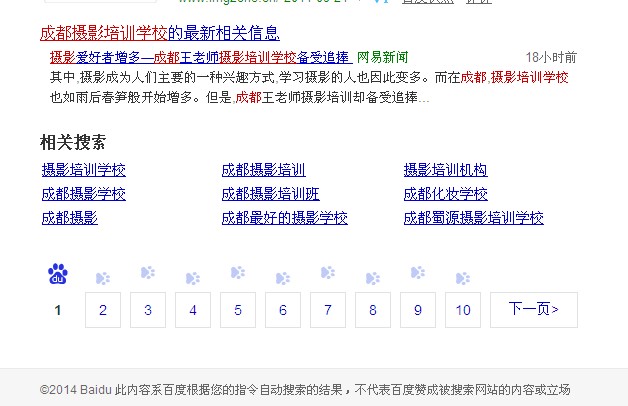This screenshot has width=628, height=406.
Task: Click the 下一页 next page button
Action: [x=533, y=310]
